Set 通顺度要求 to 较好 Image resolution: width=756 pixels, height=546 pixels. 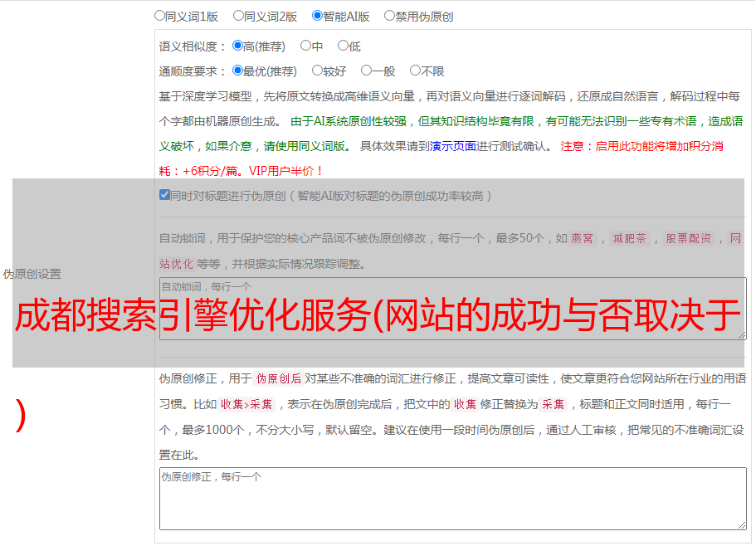pos(317,71)
